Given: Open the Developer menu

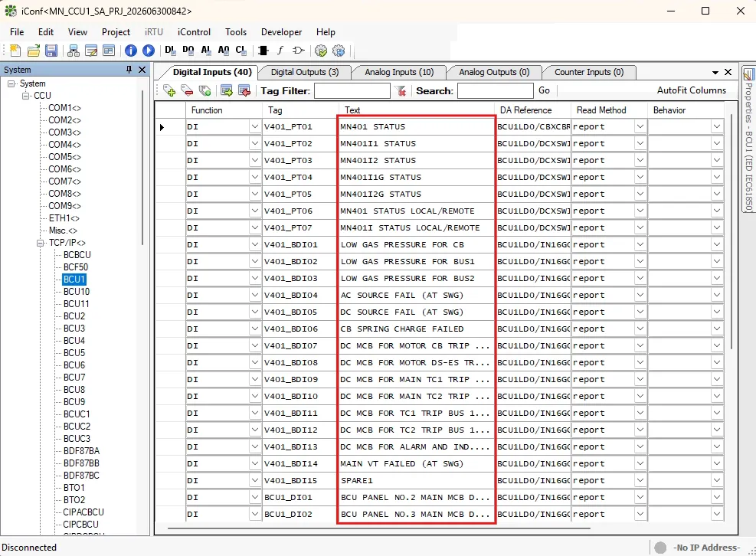Looking at the screenshot, I should click(x=282, y=32).
